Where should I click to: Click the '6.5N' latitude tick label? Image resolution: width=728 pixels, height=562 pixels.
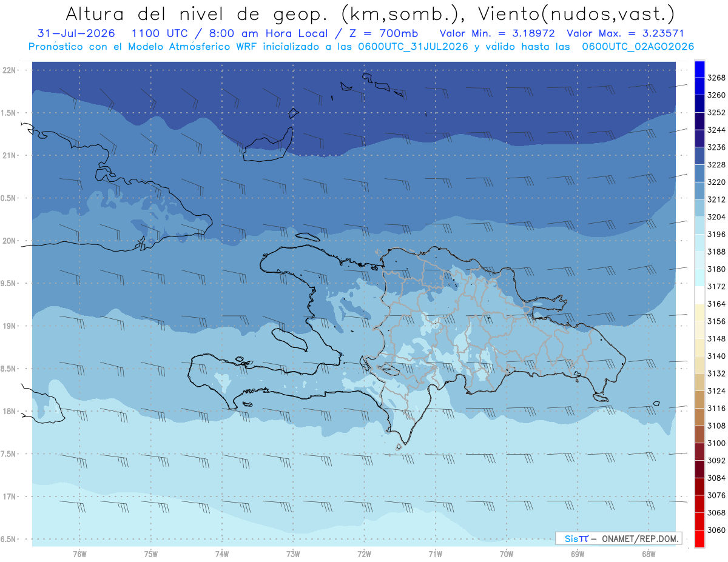coord(9,539)
